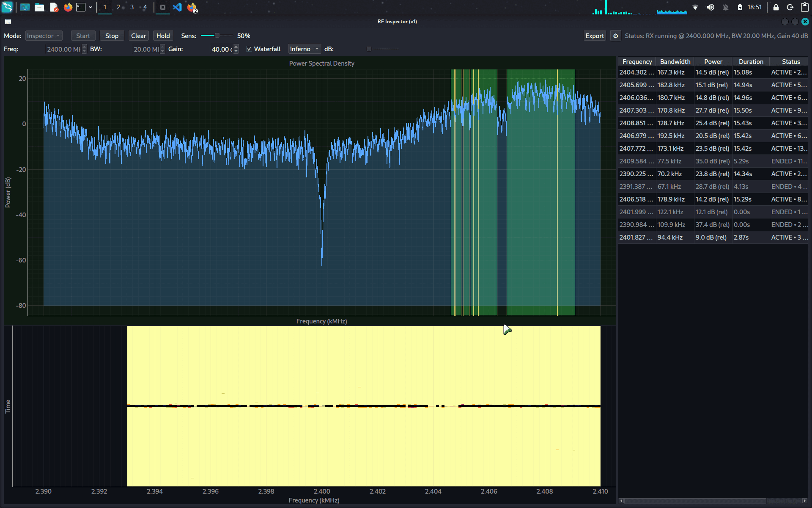The height and width of the screenshot is (508, 812).
Task: Click the horizontal scrollbar under the table
Action: [695, 501]
